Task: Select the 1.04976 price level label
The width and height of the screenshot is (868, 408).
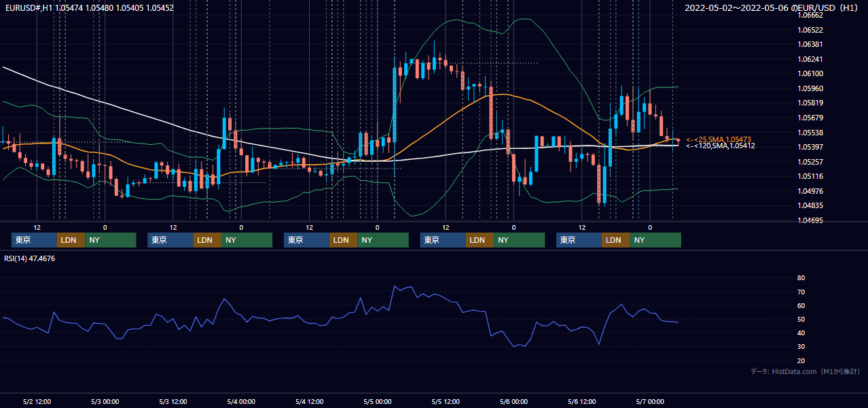Action: click(810, 191)
